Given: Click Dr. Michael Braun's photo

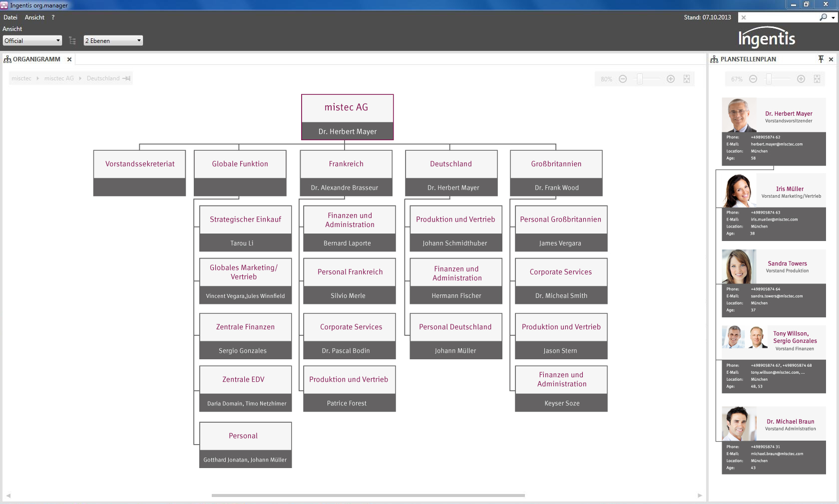Looking at the screenshot, I should coord(739,424).
